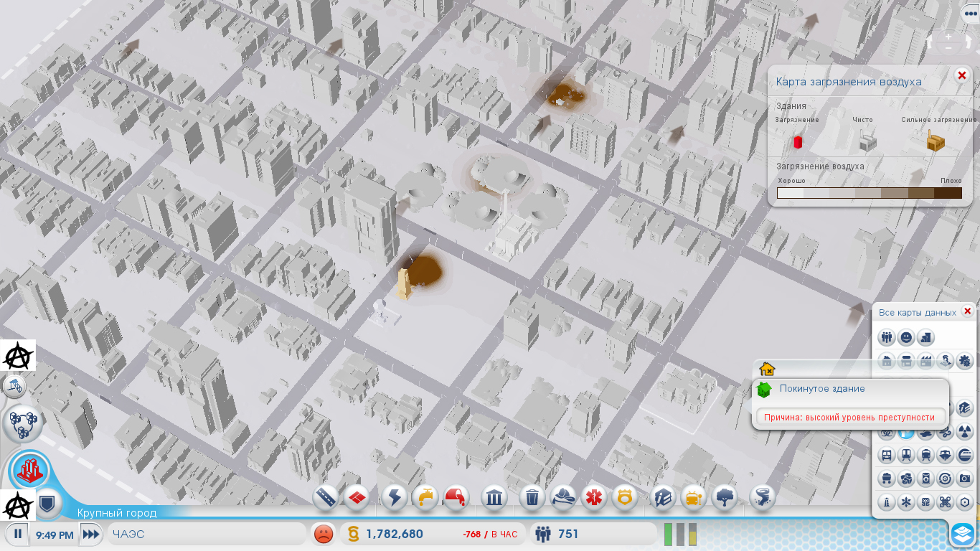
Task: Click the abandoned house icon above tooltip
Action: click(767, 369)
